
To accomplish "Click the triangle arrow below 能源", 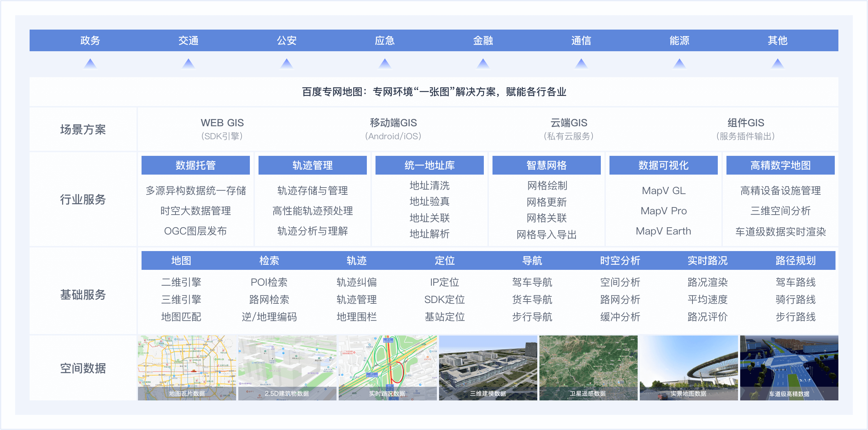I will [x=680, y=63].
